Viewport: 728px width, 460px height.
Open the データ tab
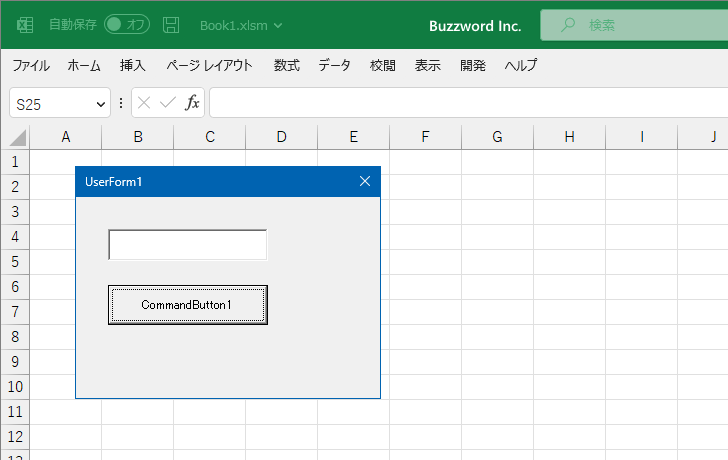click(x=334, y=65)
